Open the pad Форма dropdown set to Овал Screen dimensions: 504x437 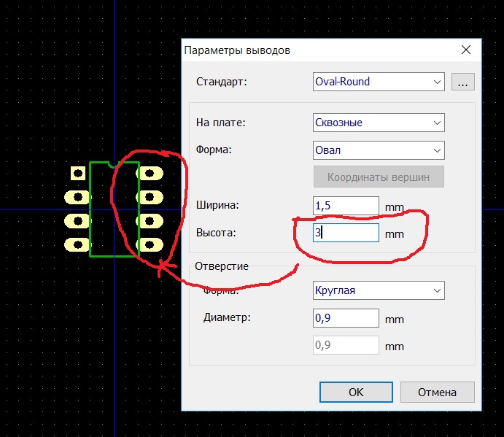(x=378, y=150)
